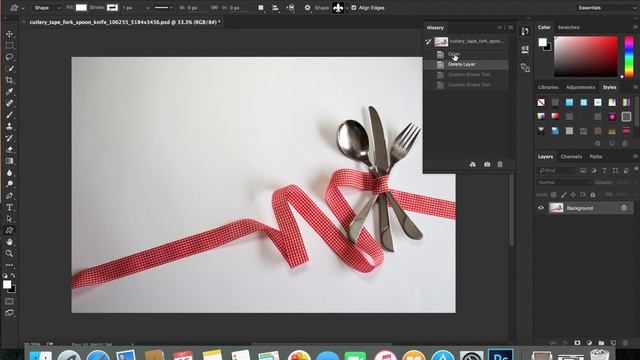This screenshot has height=360, width=640.
Task: Toggle link between shape width and height
Action: [x=214, y=8]
